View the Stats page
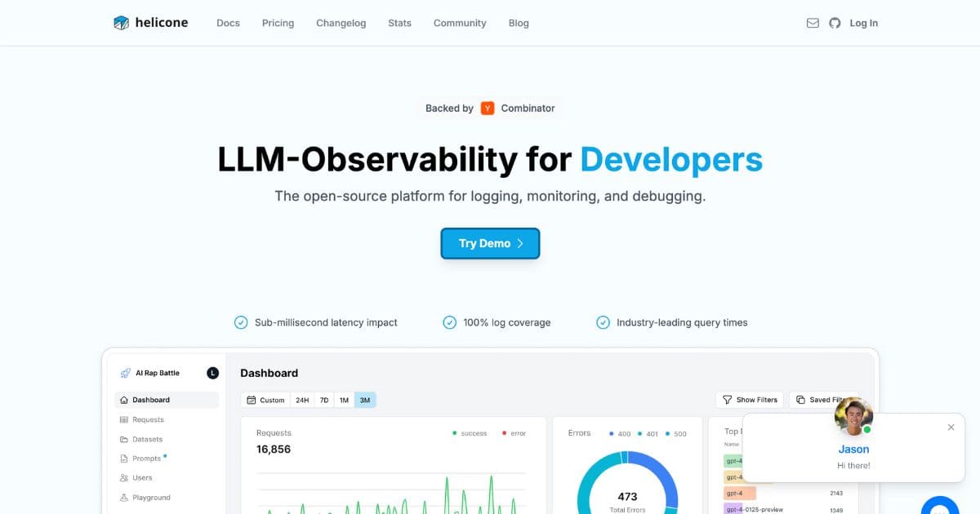This screenshot has width=980, height=514. point(399,23)
